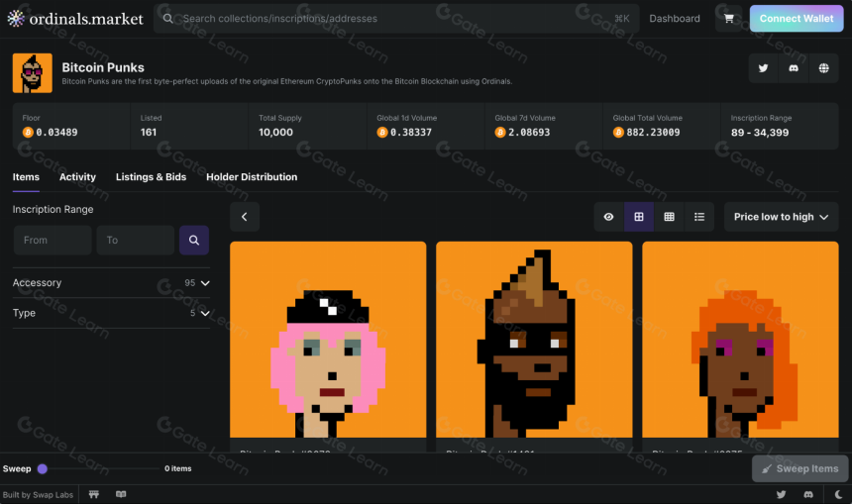This screenshot has height=504, width=852.
Task: Click the Built by Swap Labs link
Action: click(38, 495)
